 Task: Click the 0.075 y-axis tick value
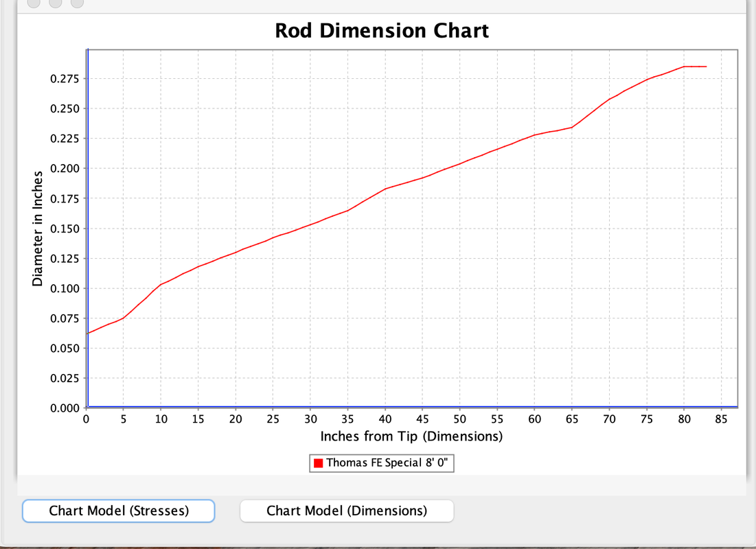click(x=65, y=318)
